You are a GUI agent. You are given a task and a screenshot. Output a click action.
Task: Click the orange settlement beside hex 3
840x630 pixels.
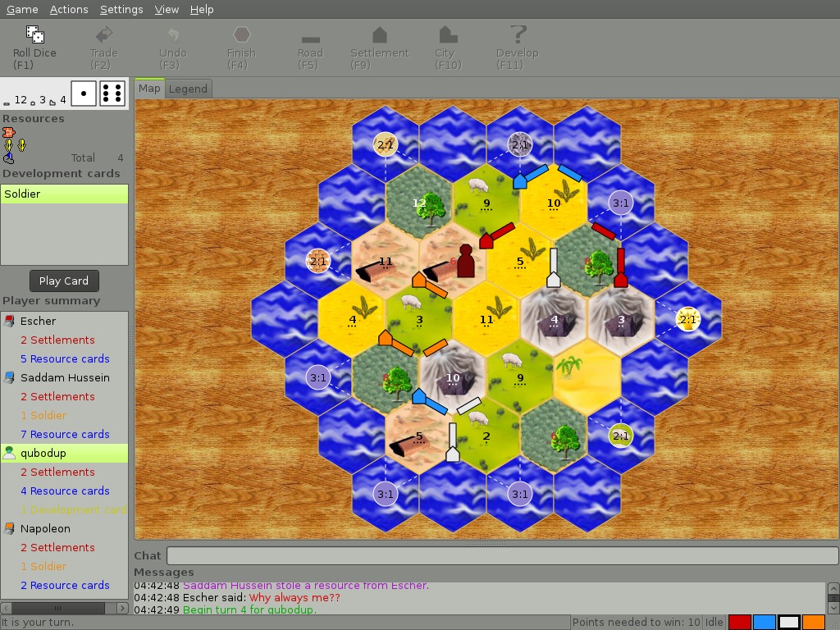[419, 279]
